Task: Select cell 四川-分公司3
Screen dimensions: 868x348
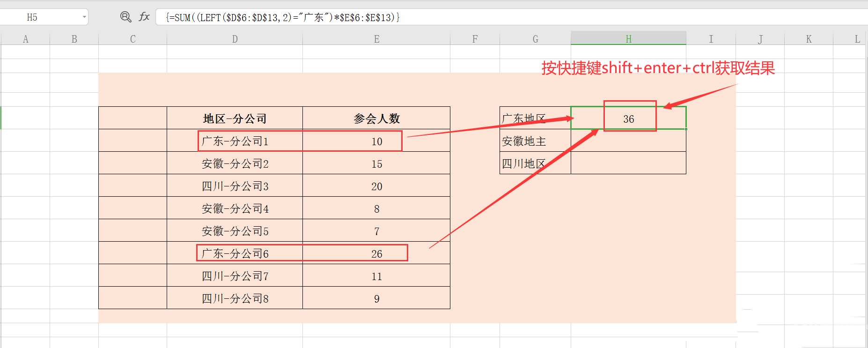Action: click(x=235, y=185)
